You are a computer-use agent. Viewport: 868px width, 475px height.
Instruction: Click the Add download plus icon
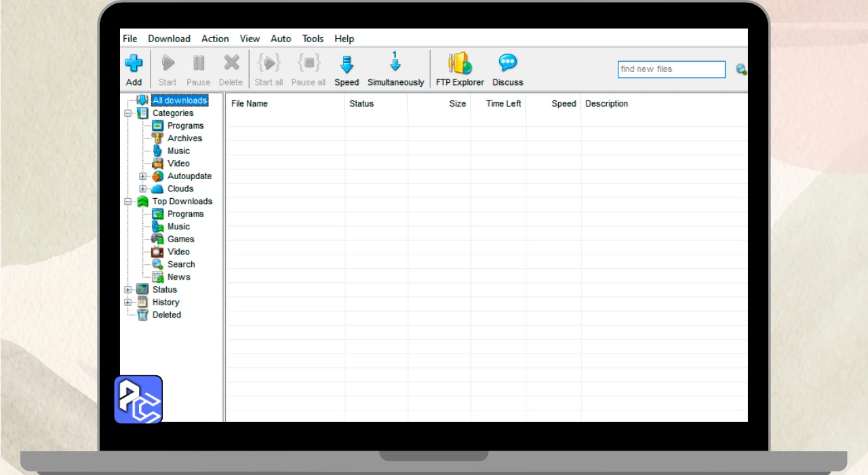click(x=134, y=63)
